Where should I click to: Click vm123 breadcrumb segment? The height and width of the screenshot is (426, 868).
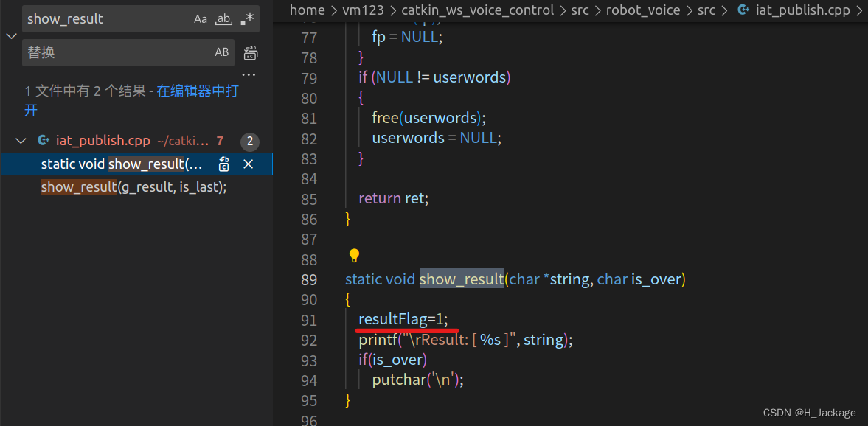coord(364,10)
